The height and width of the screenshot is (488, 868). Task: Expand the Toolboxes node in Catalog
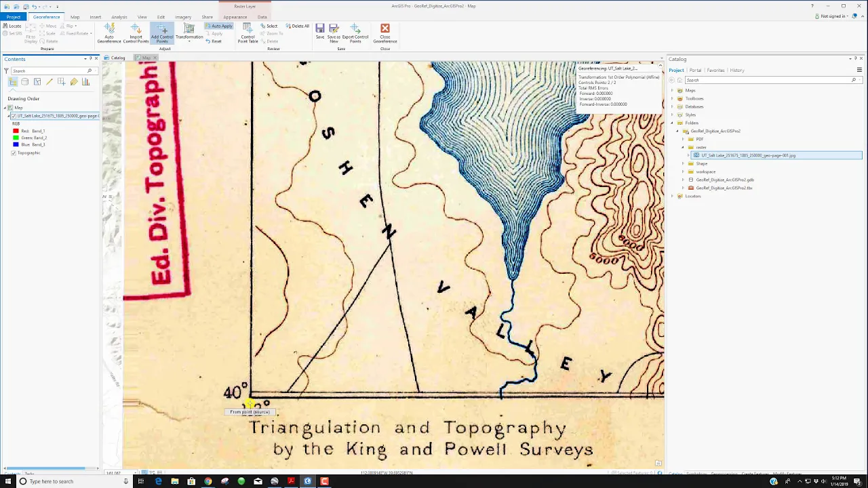pos(672,98)
